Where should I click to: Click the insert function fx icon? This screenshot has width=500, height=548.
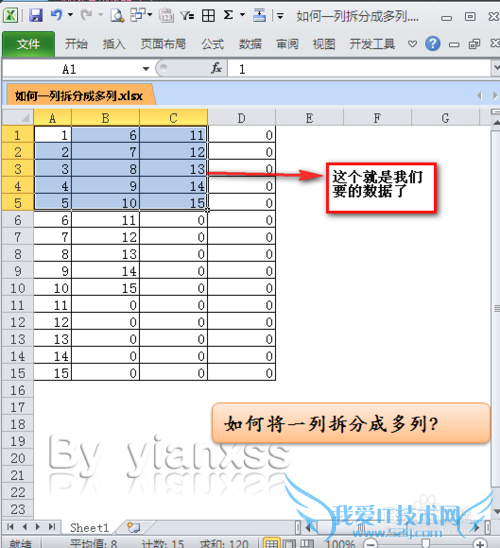click(216, 68)
